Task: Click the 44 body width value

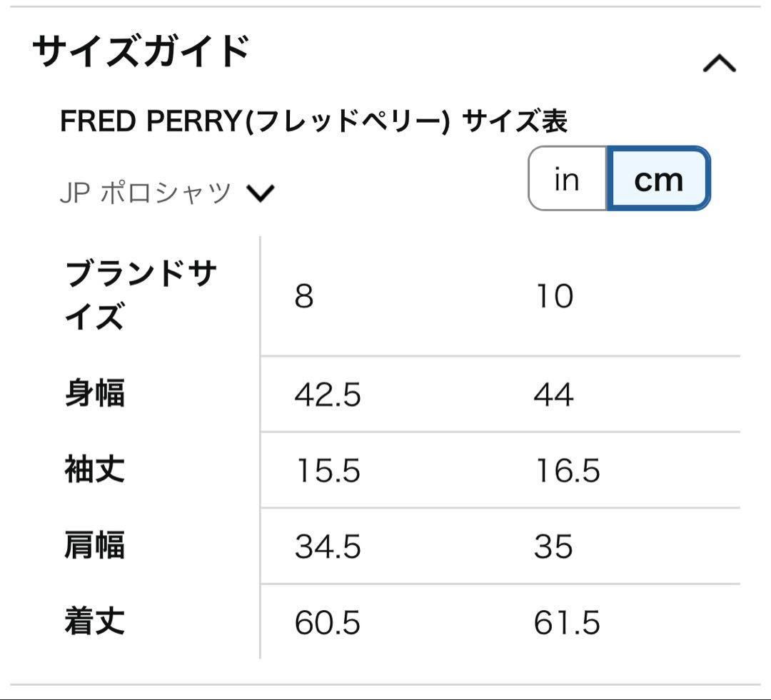Action: [x=553, y=395]
